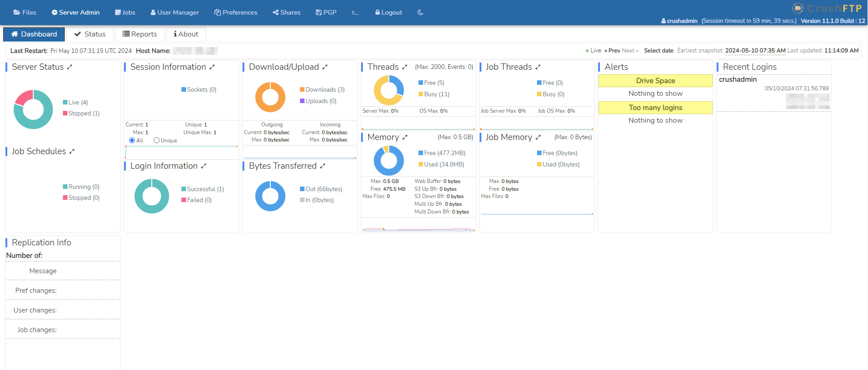Toggle the Free (477.2MB) legend swatch in Memory
Viewport: 868px width, 370px height.
pyautogui.click(x=421, y=153)
